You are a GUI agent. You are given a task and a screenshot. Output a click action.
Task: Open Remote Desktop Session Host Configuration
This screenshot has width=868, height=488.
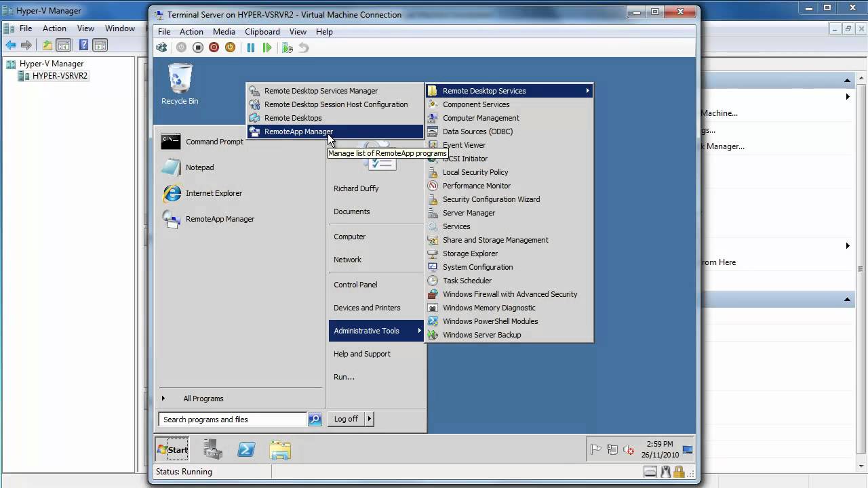[x=335, y=104]
